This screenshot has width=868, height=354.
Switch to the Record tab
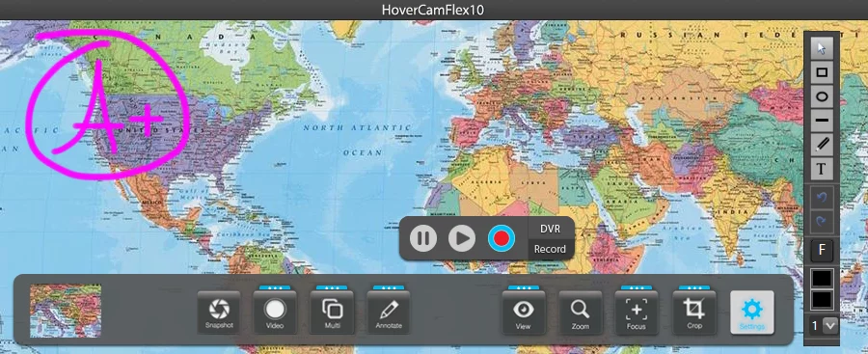550,249
